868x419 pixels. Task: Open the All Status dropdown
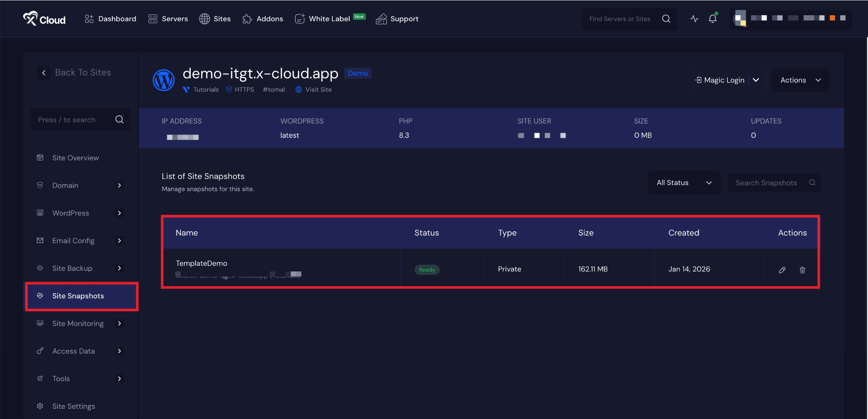tap(684, 183)
